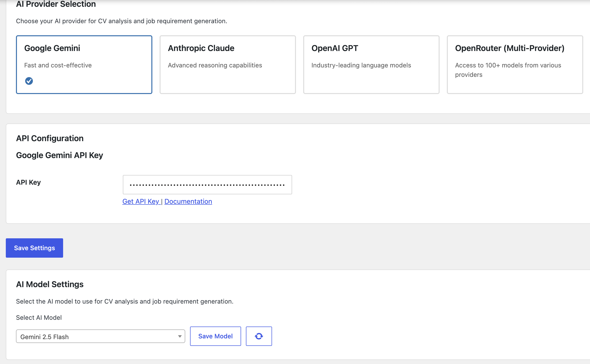Click the AI Provider Selection heading
Image resolution: width=590 pixels, height=364 pixels.
pos(56,4)
